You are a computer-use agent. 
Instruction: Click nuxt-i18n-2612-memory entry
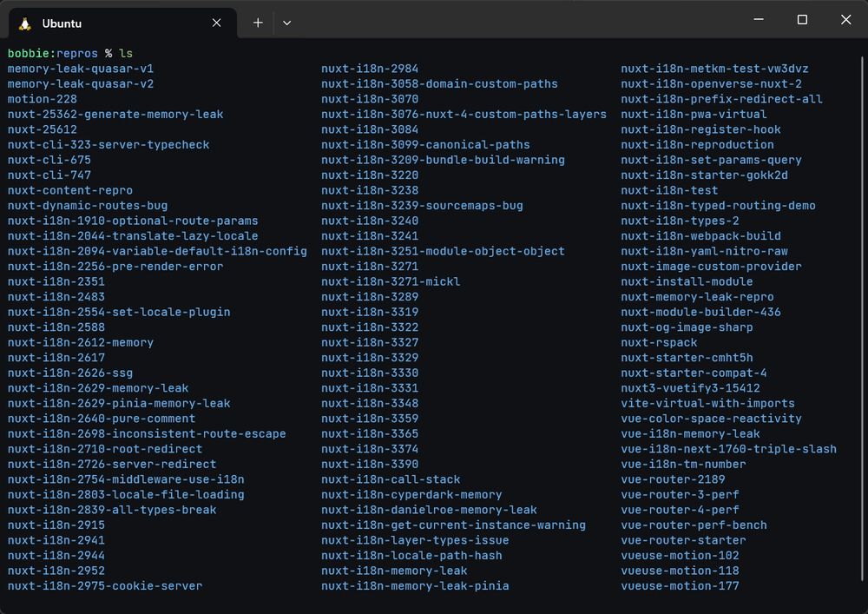click(x=80, y=343)
